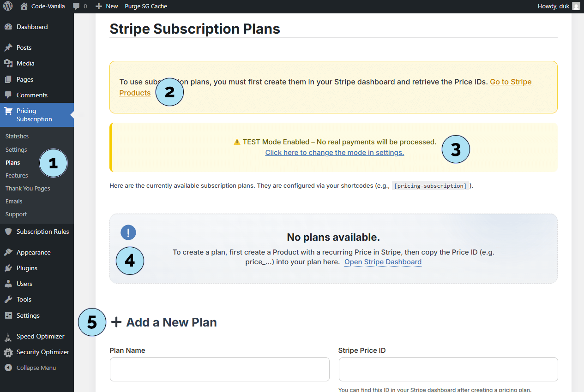Click the Posts pushpin icon

8,48
